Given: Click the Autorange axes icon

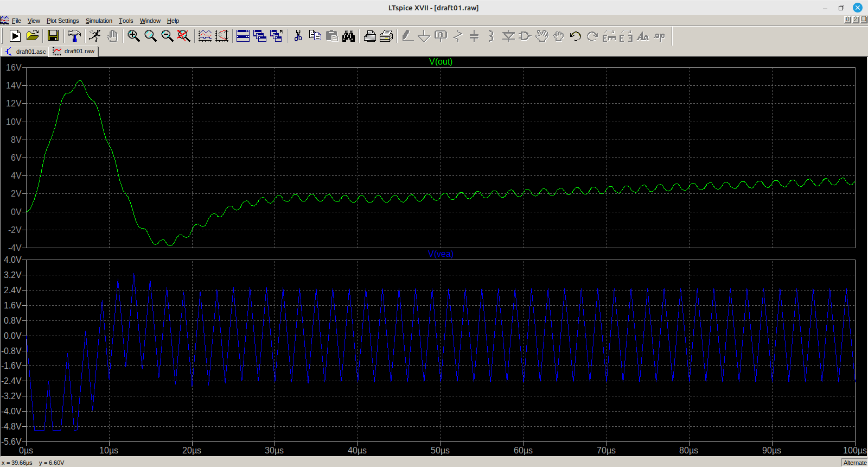Looking at the screenshot, I should pyautogui.click(x=222, y=36).
